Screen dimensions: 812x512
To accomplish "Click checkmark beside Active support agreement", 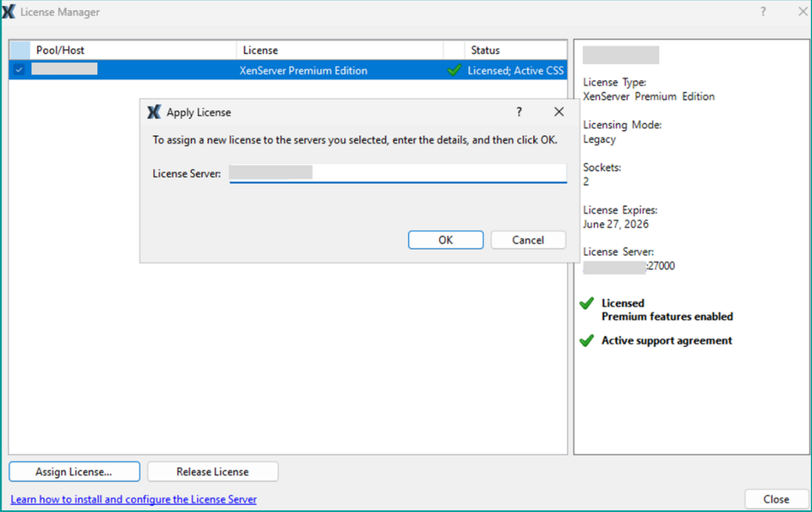I will click(x=588, y=340).
